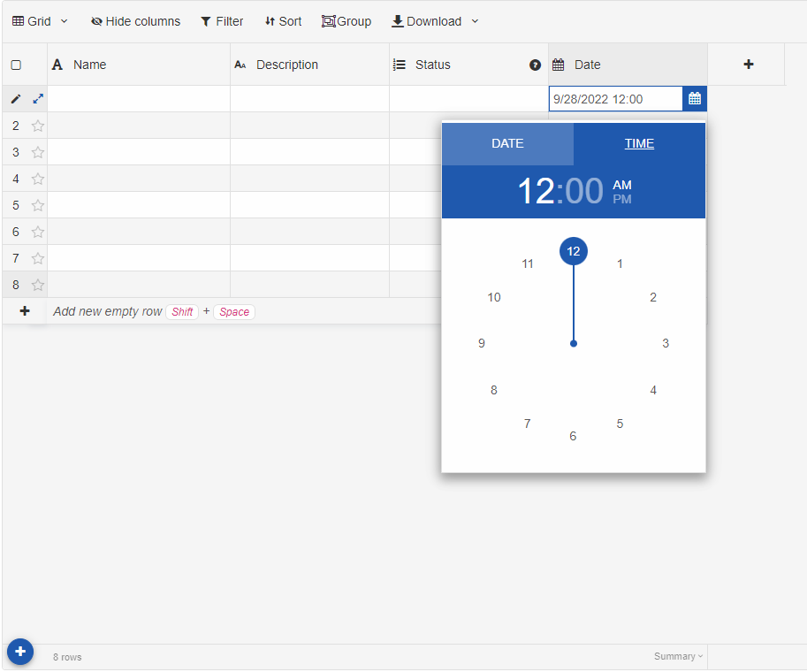Click the plus icon to add empty row

[25, 311]
